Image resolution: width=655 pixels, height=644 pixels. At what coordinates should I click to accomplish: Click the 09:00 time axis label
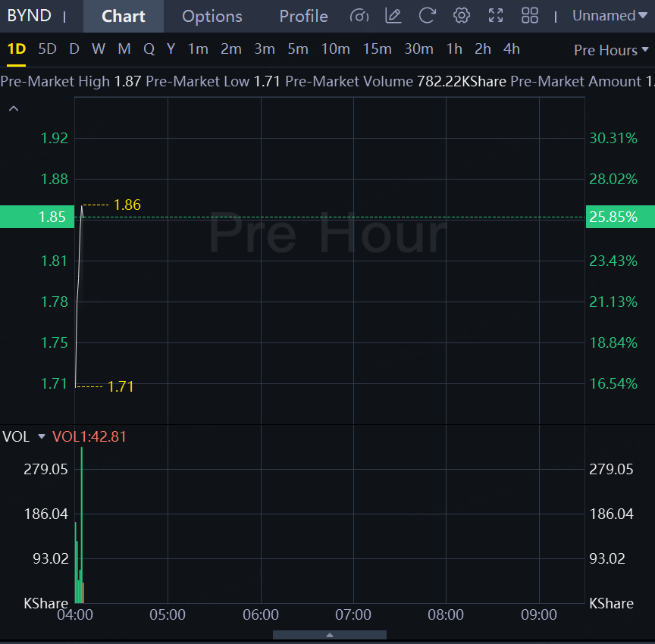point(539,614)
